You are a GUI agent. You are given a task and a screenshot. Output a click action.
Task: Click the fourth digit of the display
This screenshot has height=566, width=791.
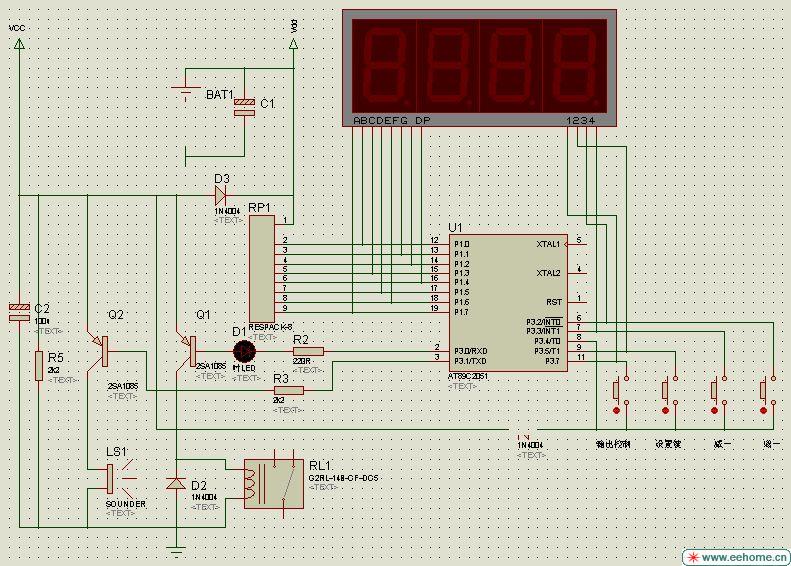point(575,66)
